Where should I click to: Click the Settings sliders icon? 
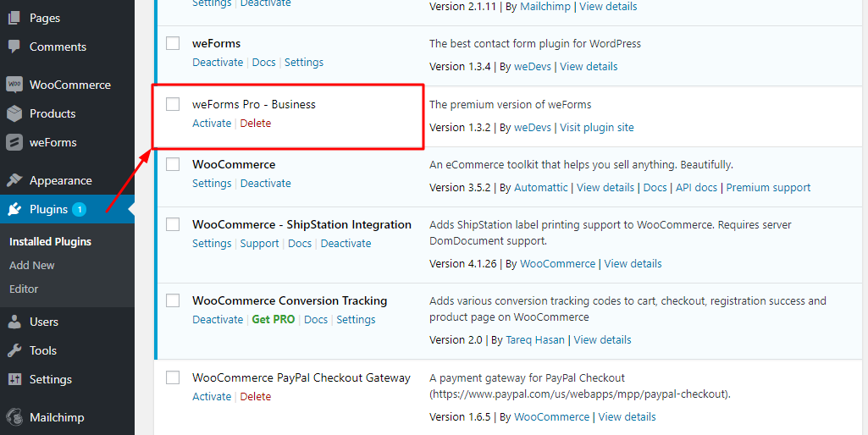(14, 379)
